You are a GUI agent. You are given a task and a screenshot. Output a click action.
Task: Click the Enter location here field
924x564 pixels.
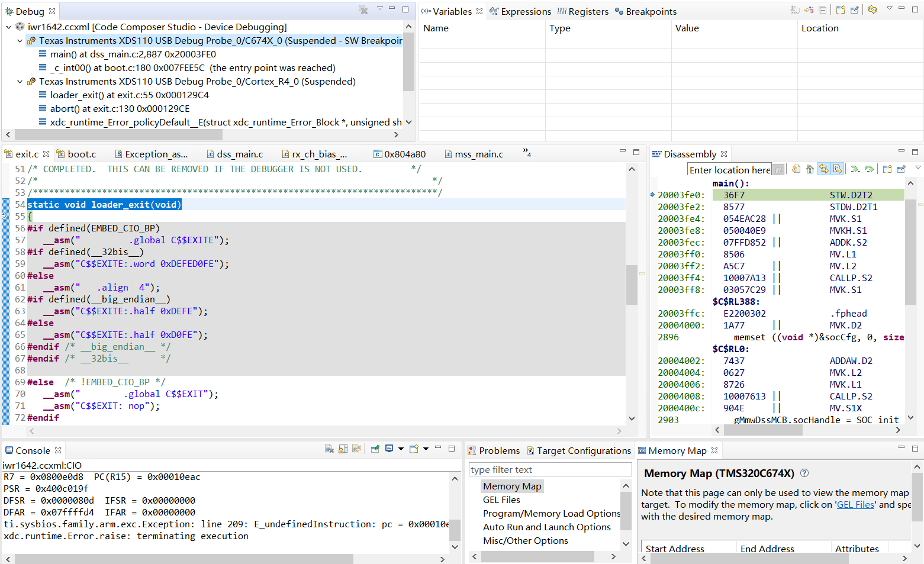[x=729, y=170]
